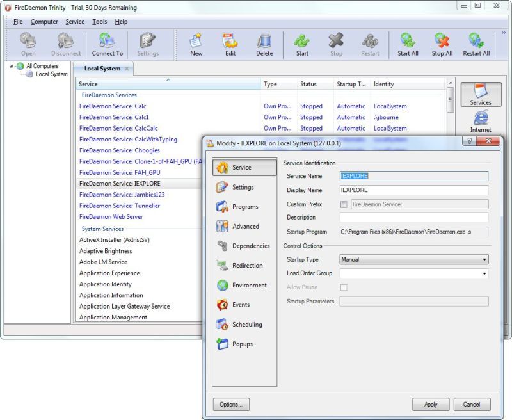Click the Options... button
This screenshot has width=512, height=420.
click(x=231, y=405)
